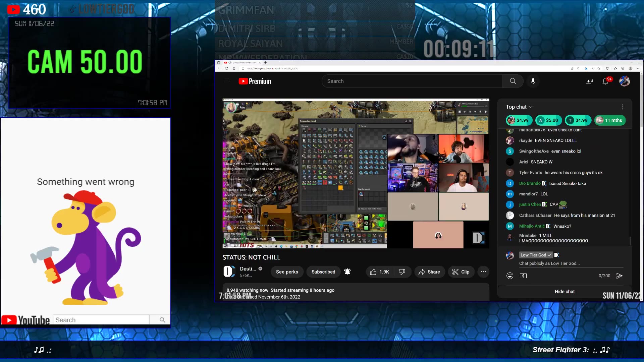Open the Super Chat dollar icon
Viewport: 644px width, 362px height.
point(523,276)
